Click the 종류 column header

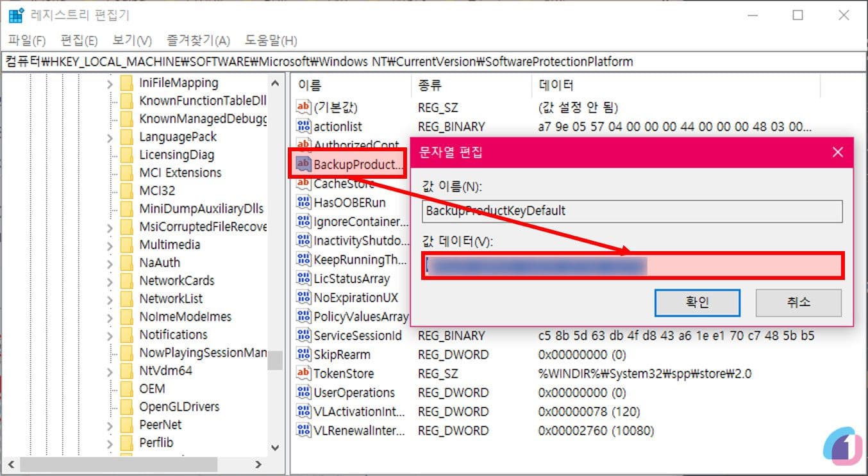pos(471,85)
